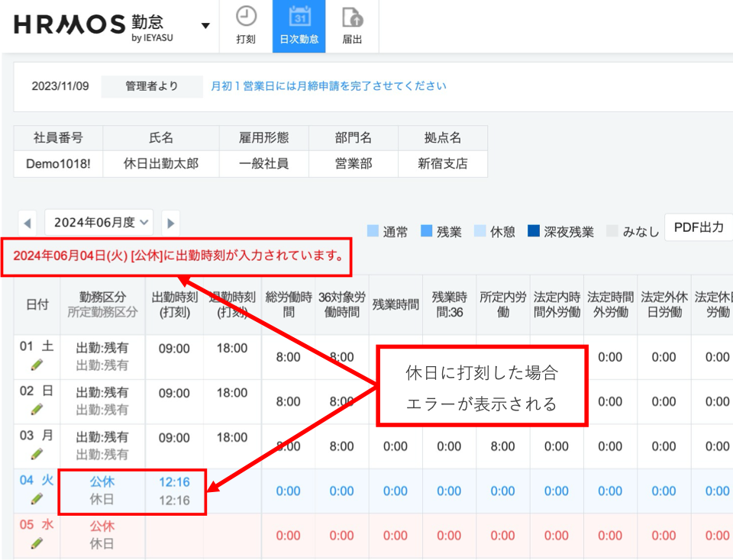Viewport: 733px width, 560px height.
Task: Edit day 03 月 with pencil icon
Action: click(x=37, y=454)
